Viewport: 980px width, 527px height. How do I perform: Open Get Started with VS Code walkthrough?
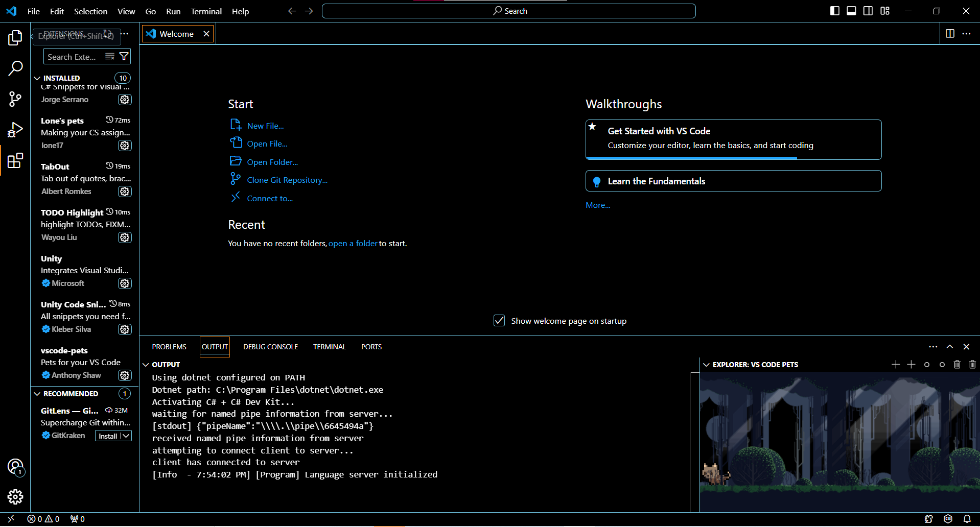coord(733,139)
